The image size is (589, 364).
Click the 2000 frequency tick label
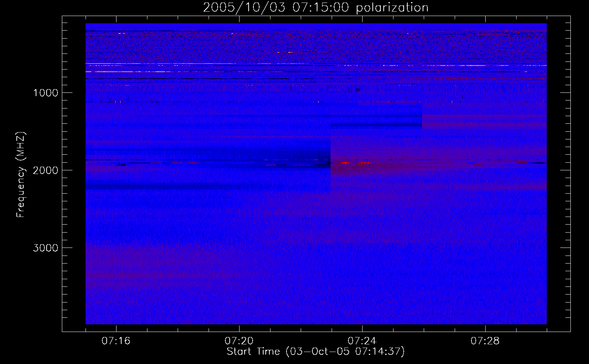pyautogui.click(x=46, y=170)
